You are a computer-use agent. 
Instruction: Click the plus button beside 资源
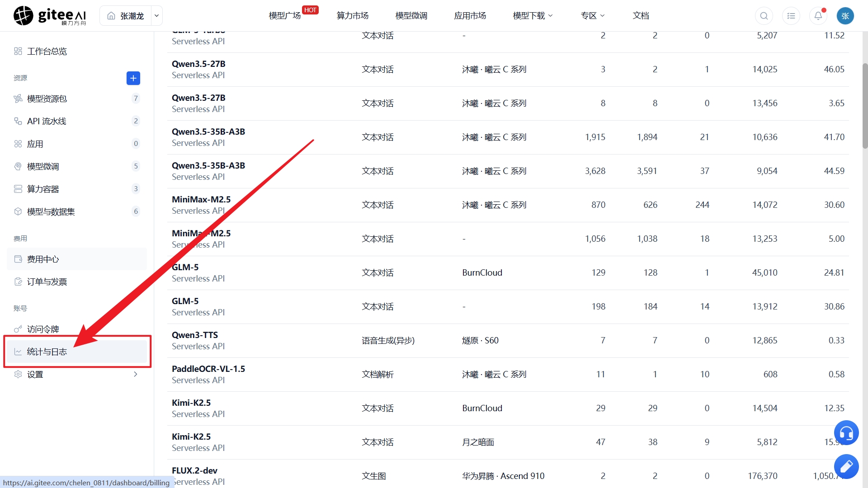coord(133,78)
